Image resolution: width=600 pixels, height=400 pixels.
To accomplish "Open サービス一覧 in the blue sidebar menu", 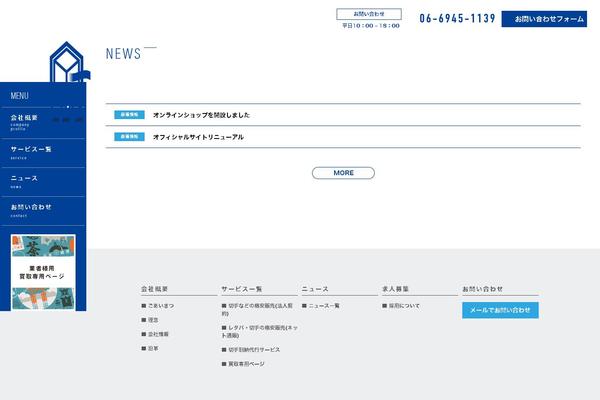I will (43, 153).
